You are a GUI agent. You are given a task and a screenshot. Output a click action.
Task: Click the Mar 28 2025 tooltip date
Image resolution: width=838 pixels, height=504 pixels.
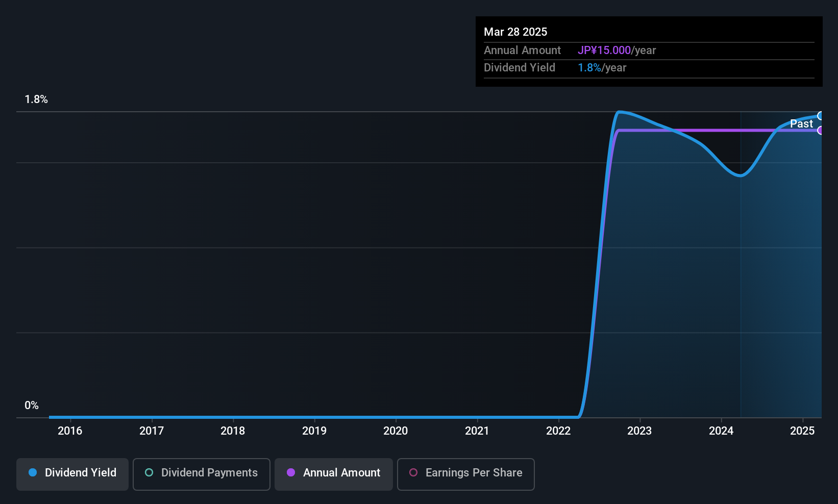[x=515, y=32]
